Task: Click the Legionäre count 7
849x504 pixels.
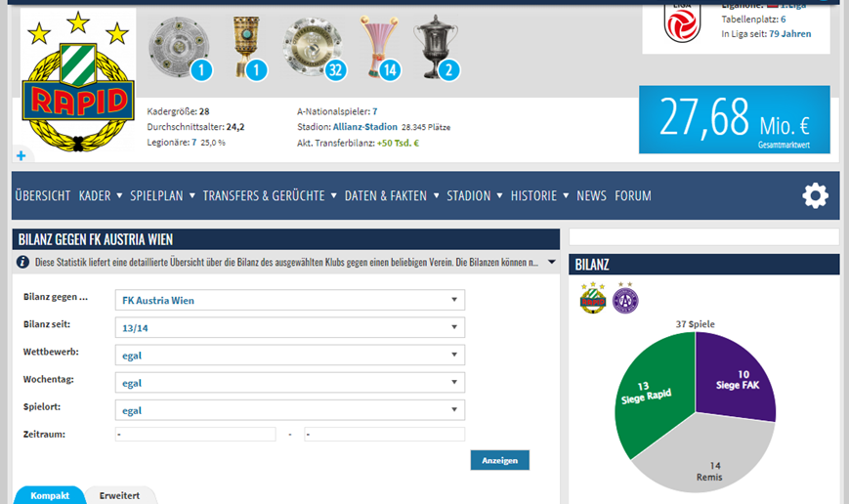Action: tap(193, 143)
